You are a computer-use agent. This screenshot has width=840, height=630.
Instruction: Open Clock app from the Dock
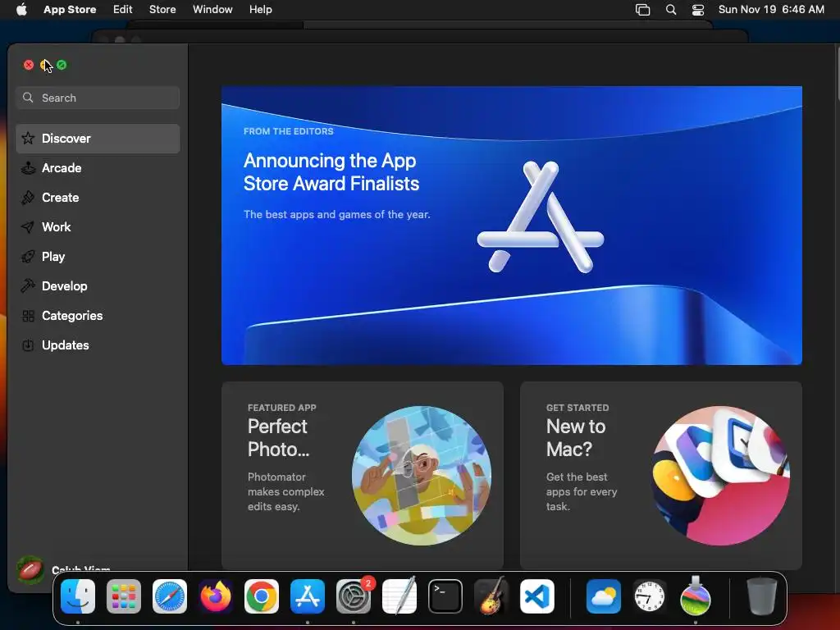coord(650,596)
